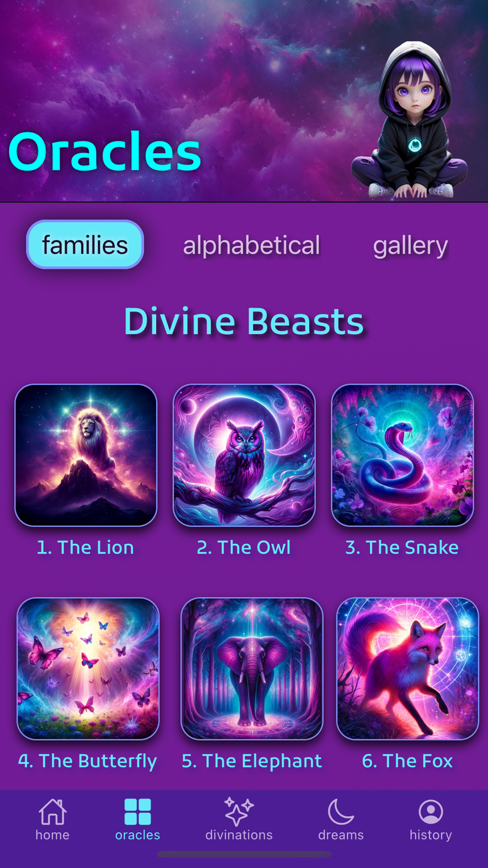
Task: Open the history profile icon
Action: [431, 812]
